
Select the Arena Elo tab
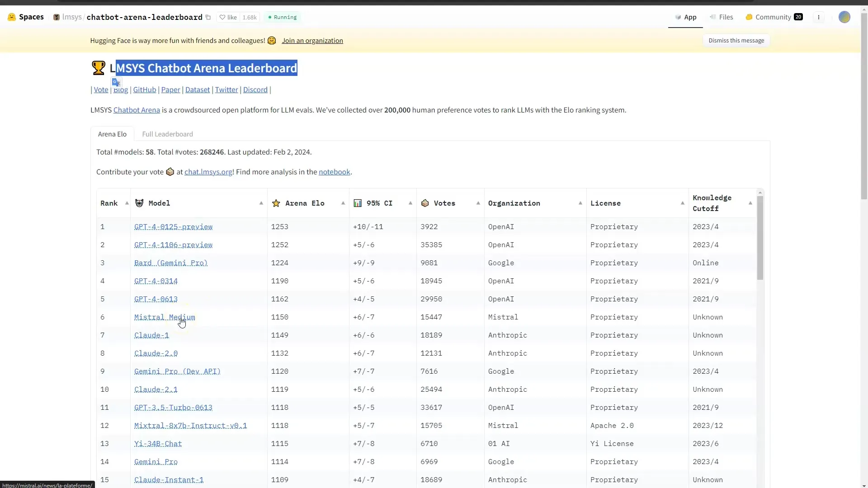(112, 133)
